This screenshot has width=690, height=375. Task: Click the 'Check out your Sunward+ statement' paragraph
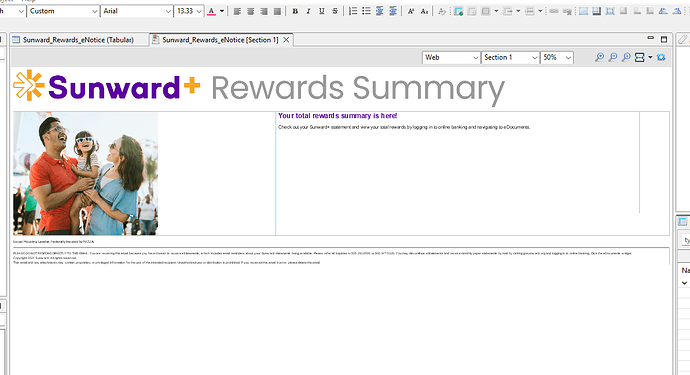coord(404,127)
